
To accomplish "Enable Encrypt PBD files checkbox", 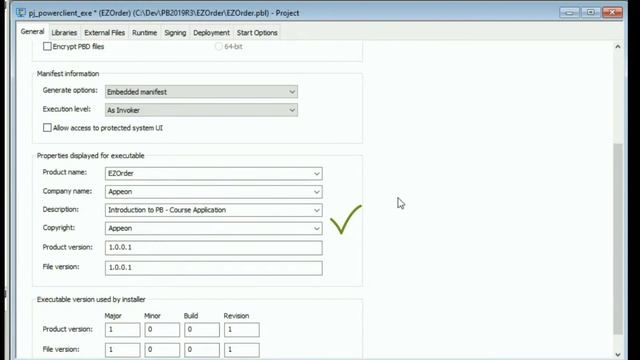I will [x=47, y=47].
